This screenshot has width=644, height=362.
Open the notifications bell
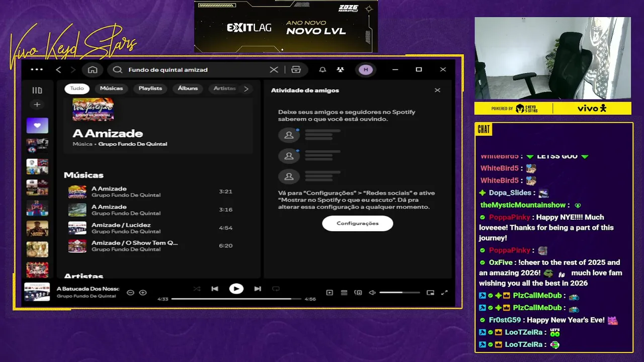coord(323,70)
